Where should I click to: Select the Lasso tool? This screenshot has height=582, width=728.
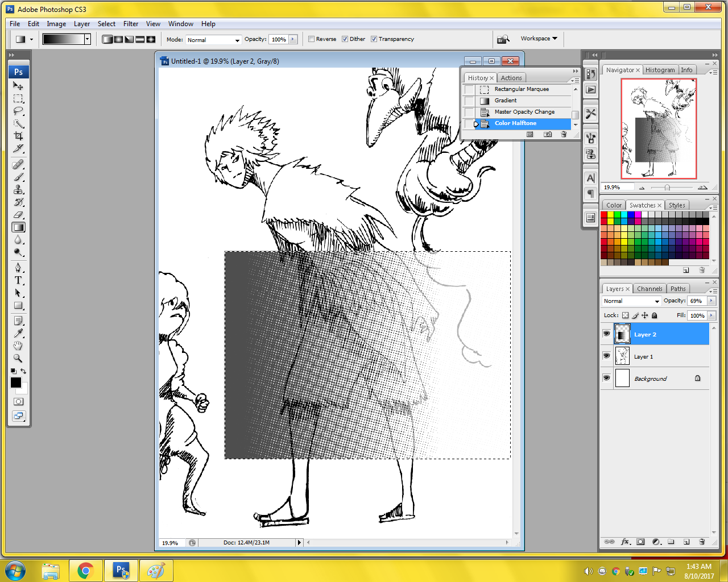pyautogui.click(x=18, y=111)
